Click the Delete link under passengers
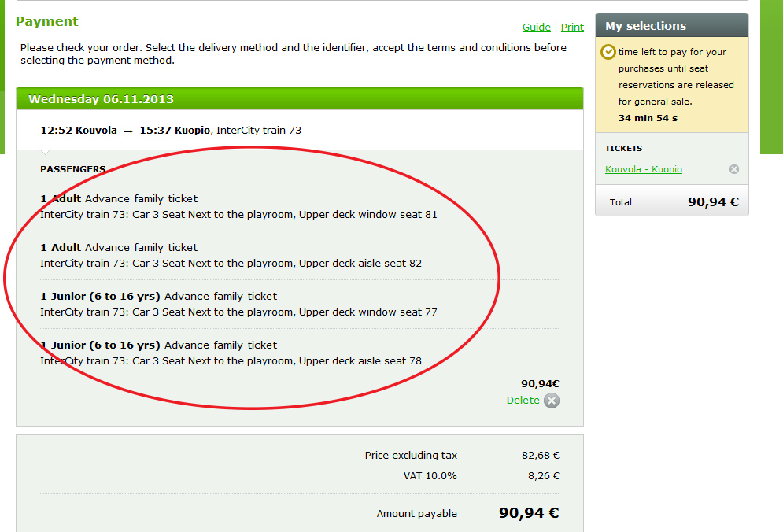Image resolution: width=783 pixels, height=532 pixels. click(x=523, y=400)
